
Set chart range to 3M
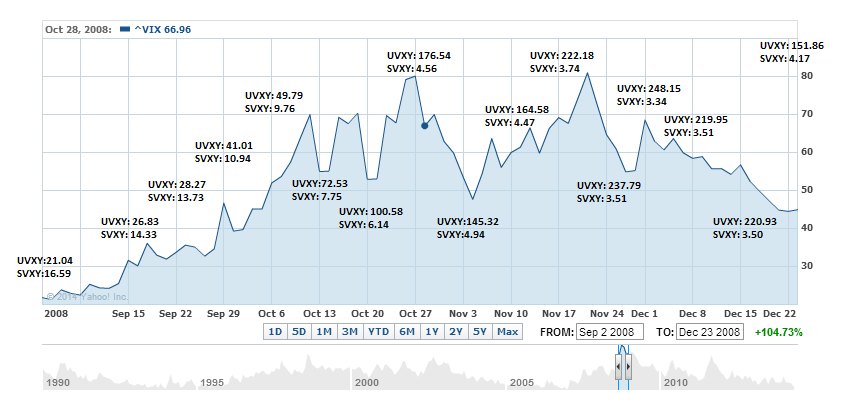click(350, 332)
